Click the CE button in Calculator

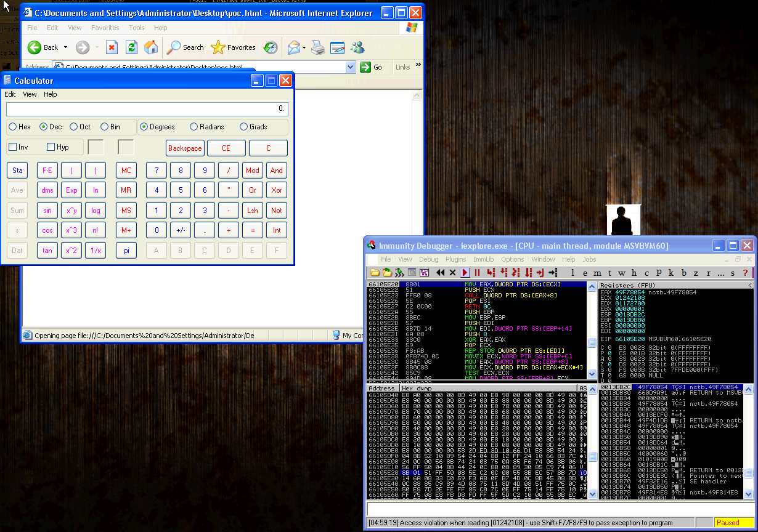(x=226, y=148)
